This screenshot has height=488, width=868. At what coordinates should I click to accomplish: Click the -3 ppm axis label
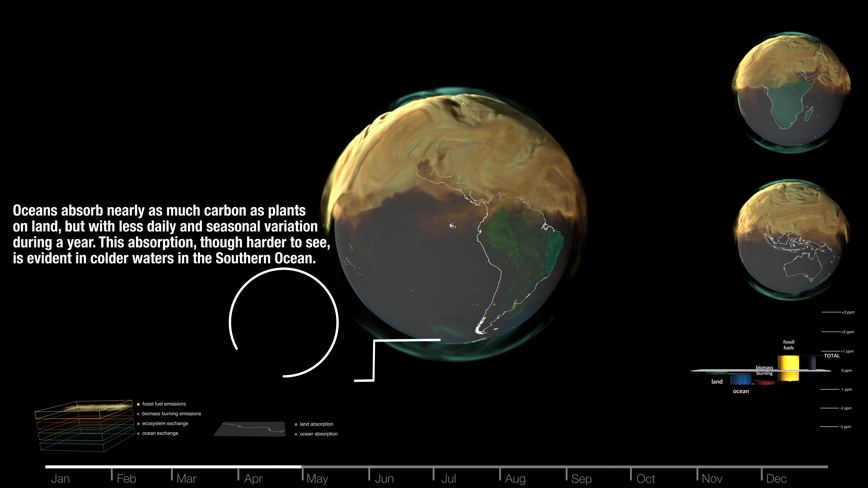(x=845, y=427)
